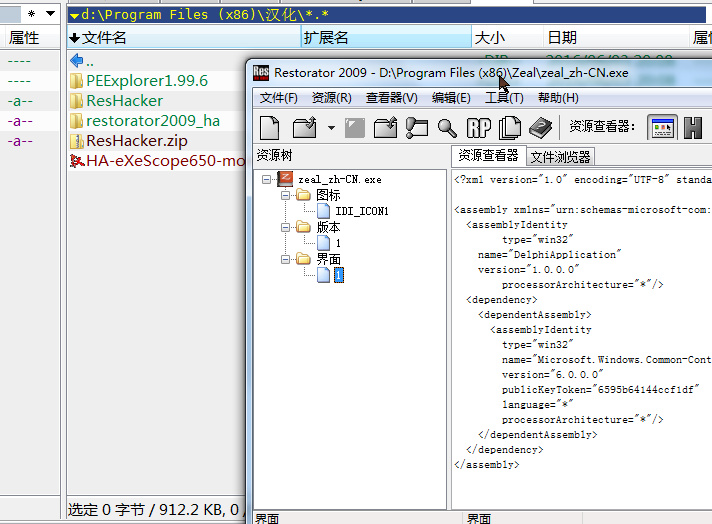Viewport: 712px width, 524px height.
Task: Click the New file icon in Restorator toolbar
Action: coord(270,128)
